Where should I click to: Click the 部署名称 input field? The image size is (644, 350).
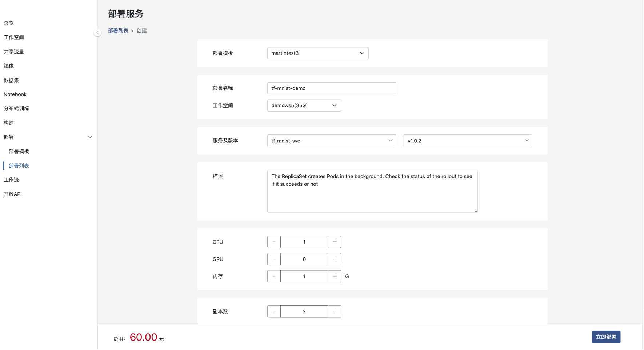[331, 88]
